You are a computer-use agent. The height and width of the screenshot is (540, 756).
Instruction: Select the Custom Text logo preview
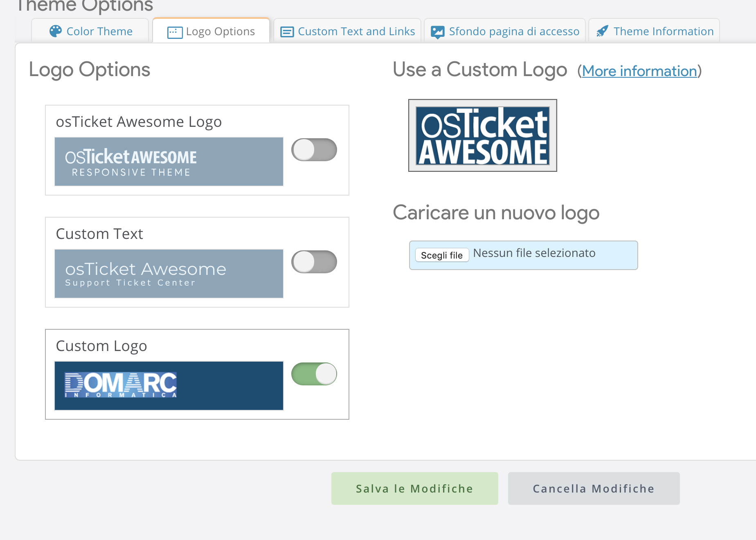pos(169,274)
